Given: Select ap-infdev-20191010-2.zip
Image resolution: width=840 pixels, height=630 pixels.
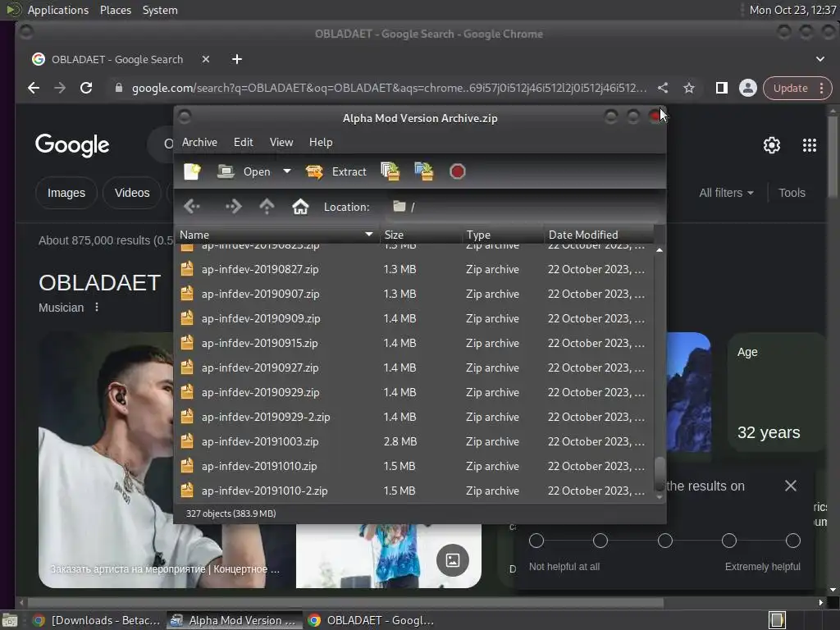Looking at the screenshot, I should (x=414, y=491).
